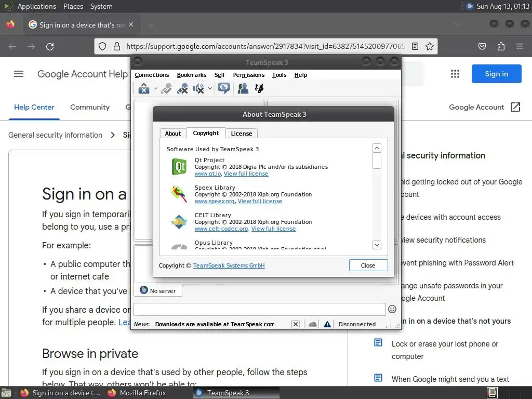Select the No server chat tab
The height and width of the screenshot is (399, 532).
pyautogui.click(x=158, y=291)
